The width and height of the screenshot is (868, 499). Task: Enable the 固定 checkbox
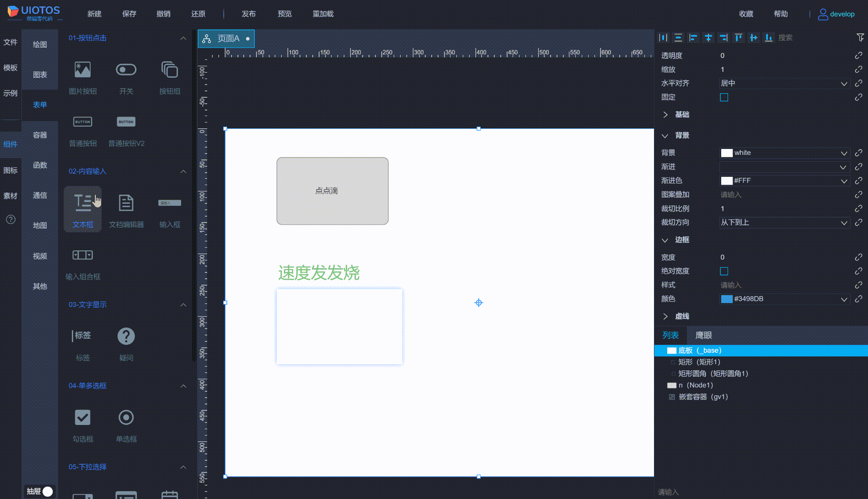[x=724, y=97]
